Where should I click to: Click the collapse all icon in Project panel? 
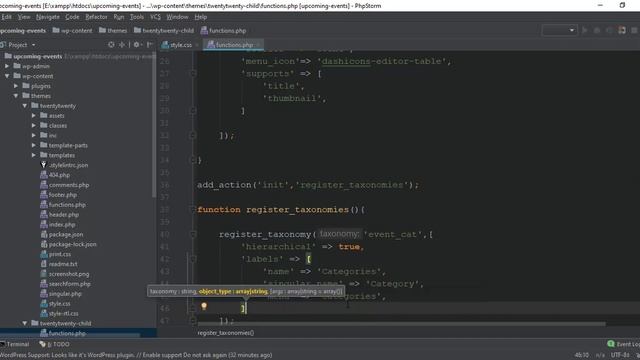pyautogui.click(x=122, y=45)
